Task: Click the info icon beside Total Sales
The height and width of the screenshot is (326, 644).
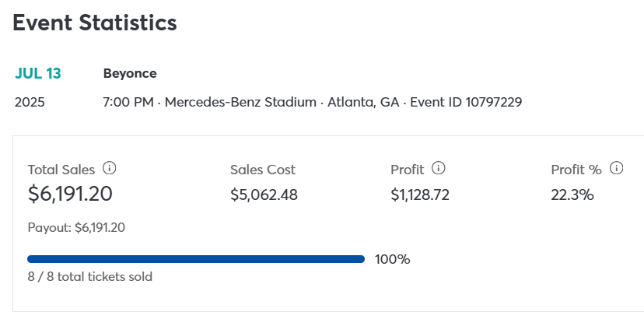Action: tap(110, 168)
